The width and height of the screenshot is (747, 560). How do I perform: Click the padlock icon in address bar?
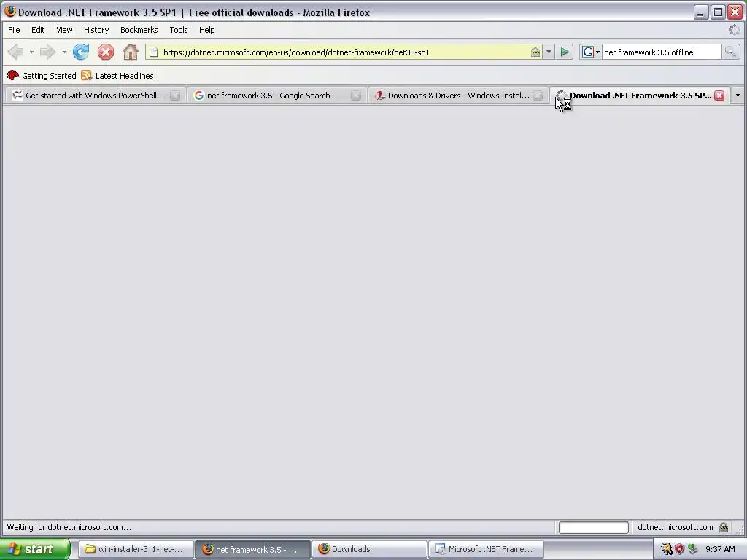tap(535, 52)
